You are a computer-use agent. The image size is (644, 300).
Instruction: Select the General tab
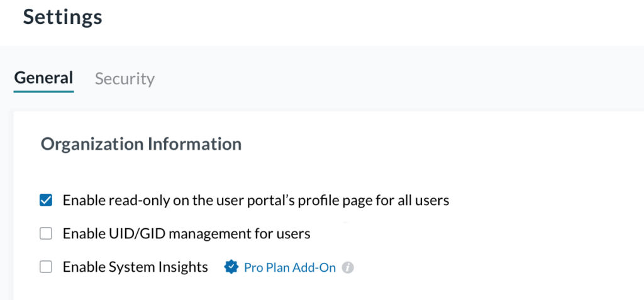[43, 78]
